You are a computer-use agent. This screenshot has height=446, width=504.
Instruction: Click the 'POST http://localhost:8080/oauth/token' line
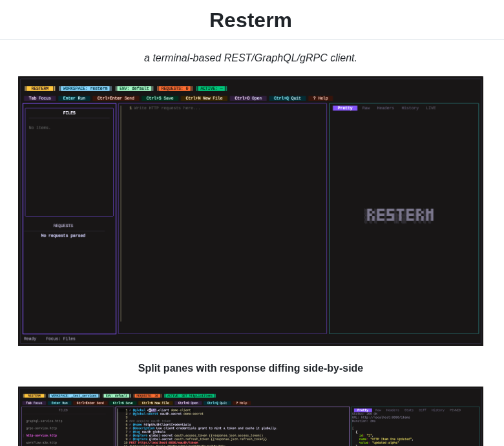tap(163, 443)
